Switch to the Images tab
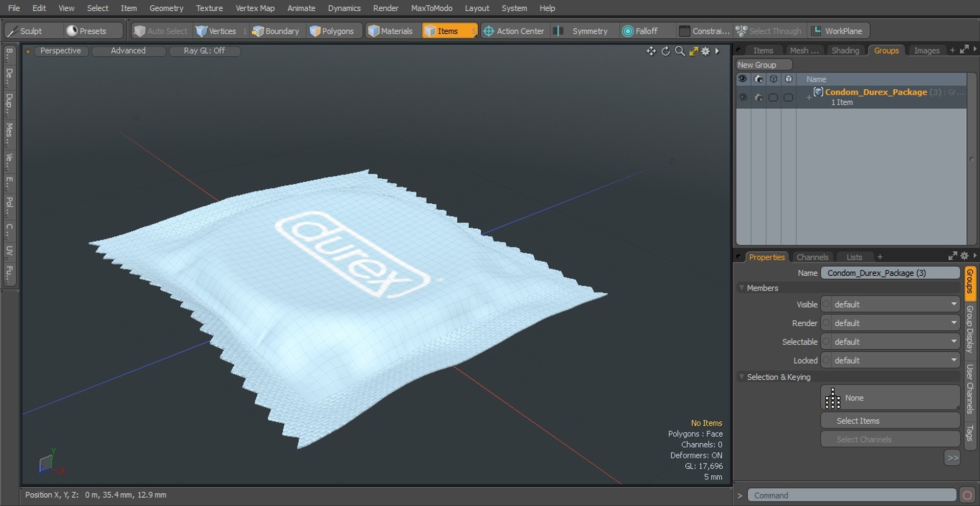The width and height of the screenshot is (980, 506). (926, 51)
